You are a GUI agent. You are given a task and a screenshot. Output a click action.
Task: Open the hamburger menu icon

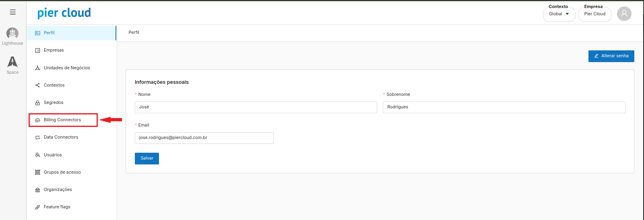point(13,12)
